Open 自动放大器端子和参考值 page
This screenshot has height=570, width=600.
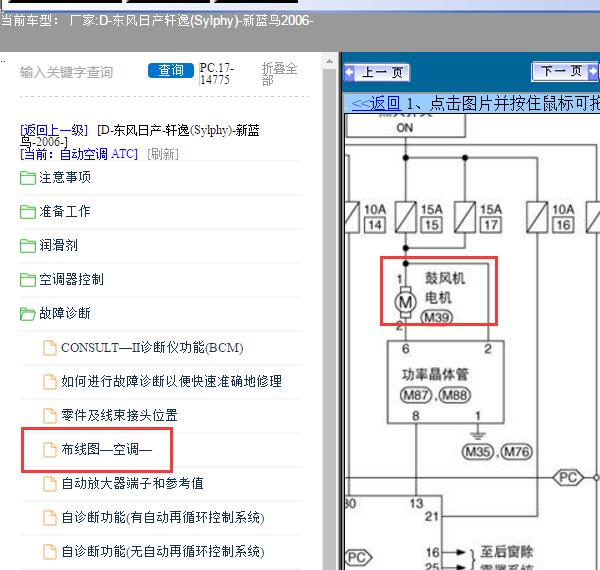(x=132, y=484)
